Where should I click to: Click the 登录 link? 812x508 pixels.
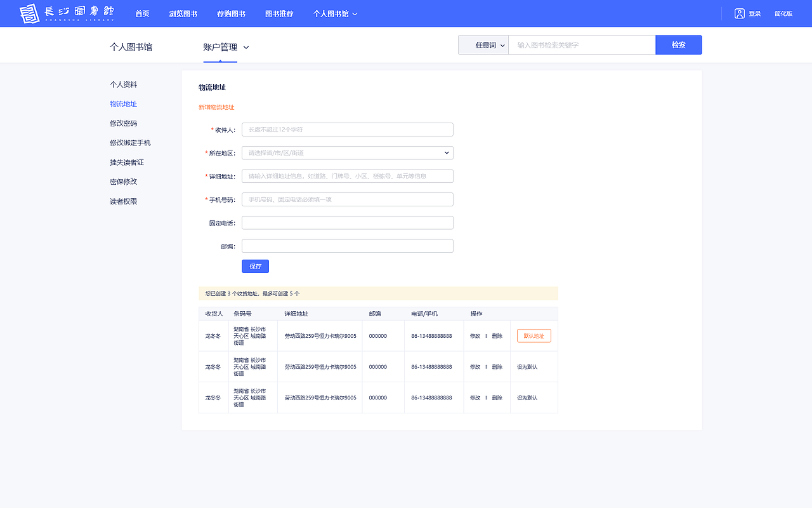coord(755,14)
